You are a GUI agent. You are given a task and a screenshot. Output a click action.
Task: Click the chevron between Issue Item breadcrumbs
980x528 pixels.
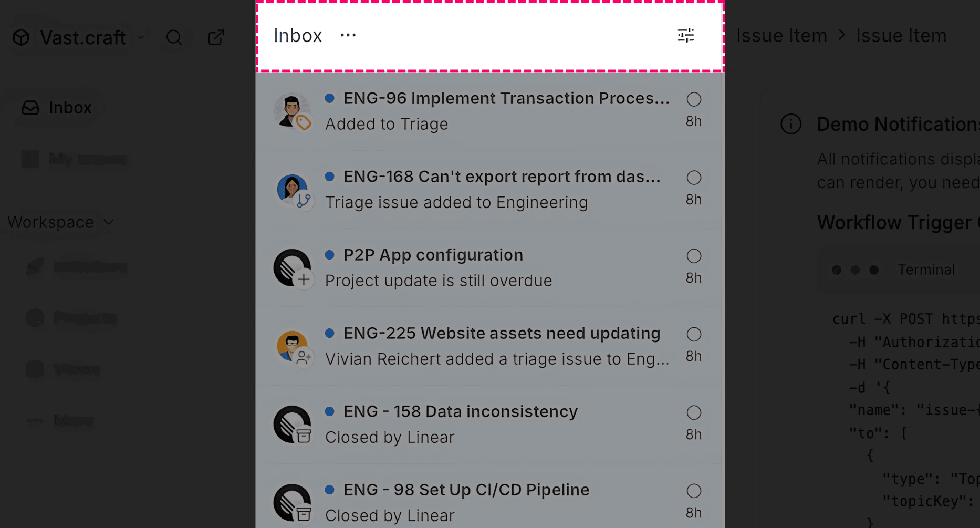[x=842, y=35]
